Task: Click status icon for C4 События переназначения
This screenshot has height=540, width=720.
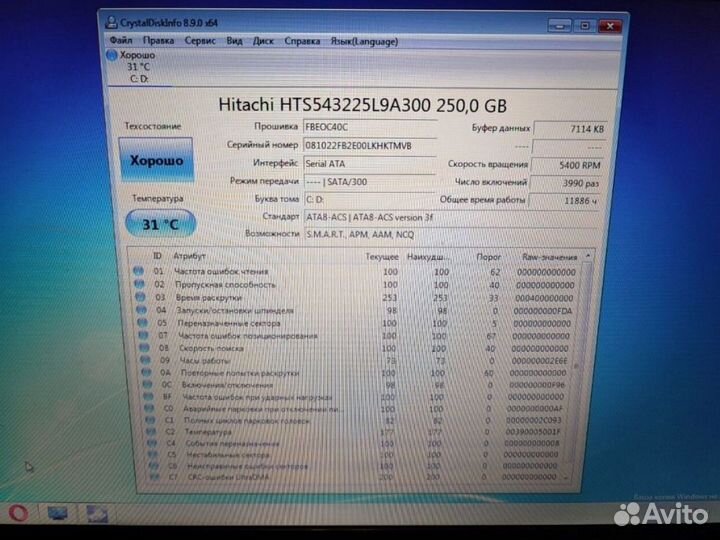Action: click(x=152, y=443)
